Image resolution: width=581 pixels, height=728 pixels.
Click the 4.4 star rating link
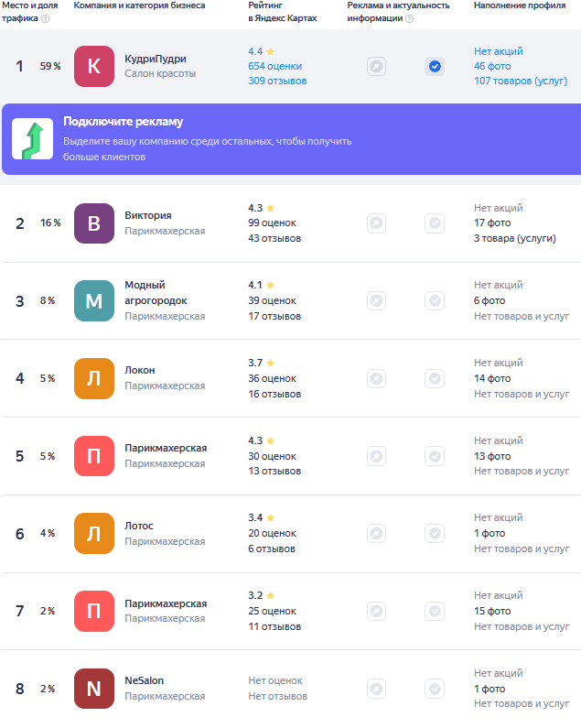pyautogui.click(x=262, y=51)
